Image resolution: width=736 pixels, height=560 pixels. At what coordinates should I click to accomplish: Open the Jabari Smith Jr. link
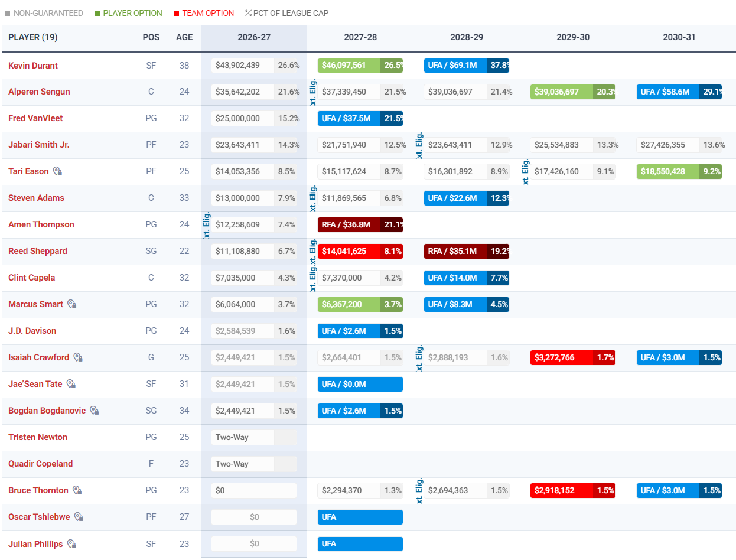pyautogui.click(x=39, y=145)
